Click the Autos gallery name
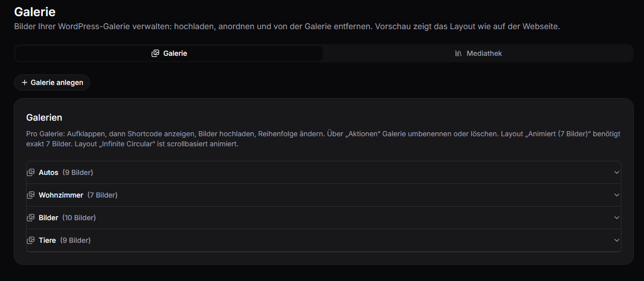 [48, 172]
